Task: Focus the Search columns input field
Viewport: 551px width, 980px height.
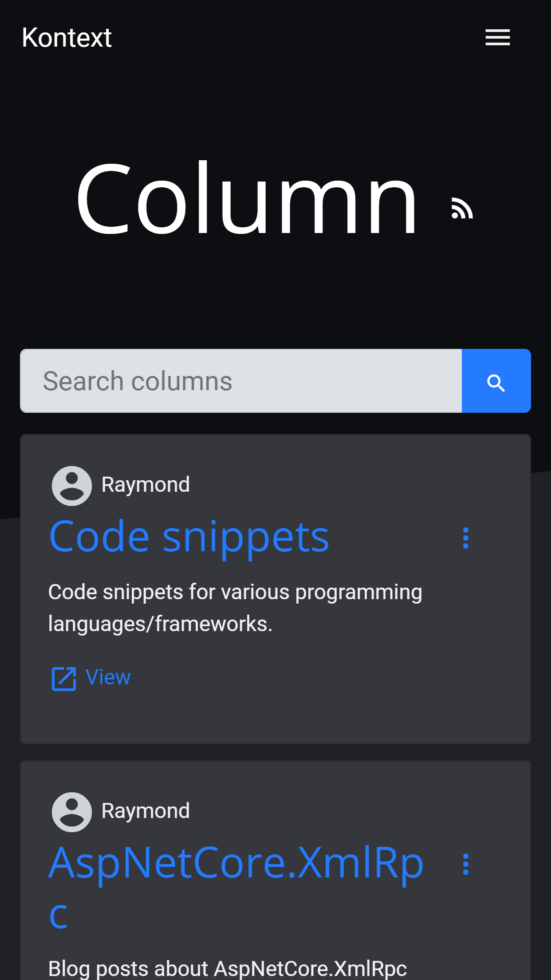Action: (241, 381)
